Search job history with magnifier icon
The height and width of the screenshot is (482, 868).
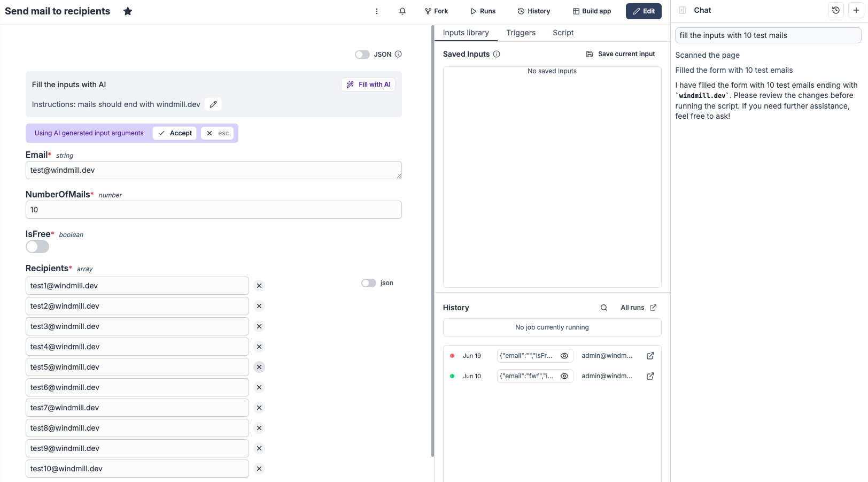tap(604, 308)
